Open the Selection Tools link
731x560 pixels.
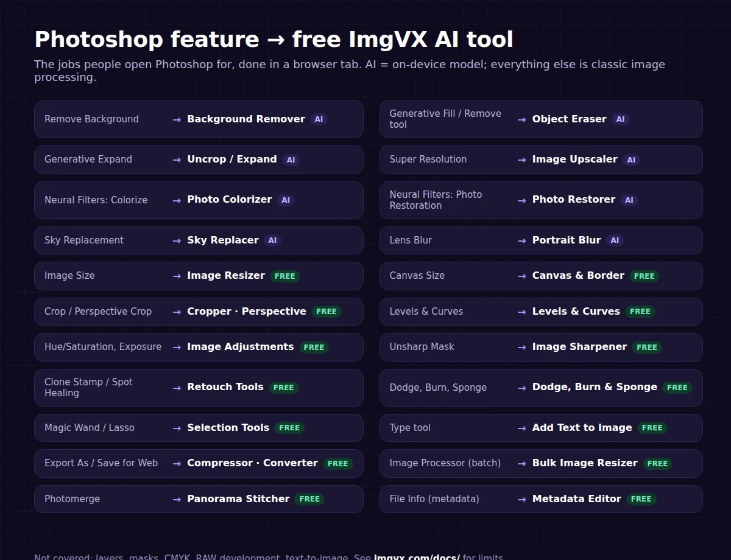[228, 428]
